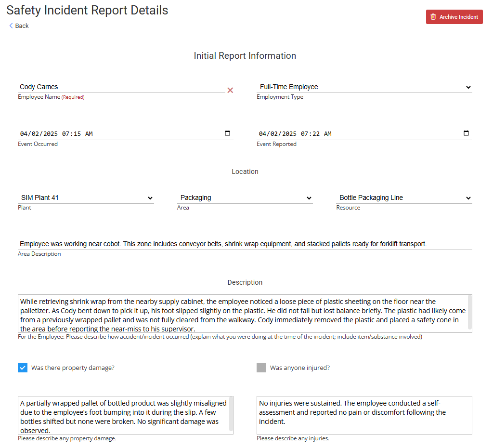493x448 pixels.
Task: Click the injuries description text box
Action: [364, 415]
